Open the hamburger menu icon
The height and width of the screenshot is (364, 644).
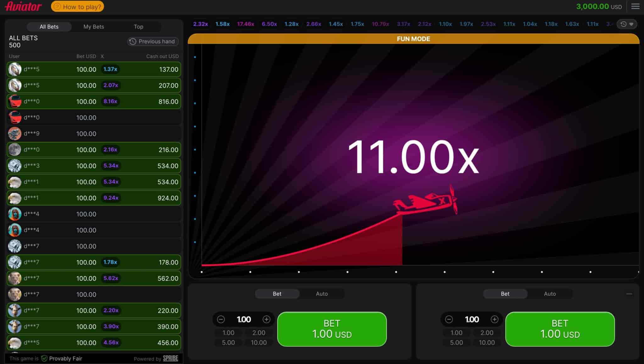[635, 7]
